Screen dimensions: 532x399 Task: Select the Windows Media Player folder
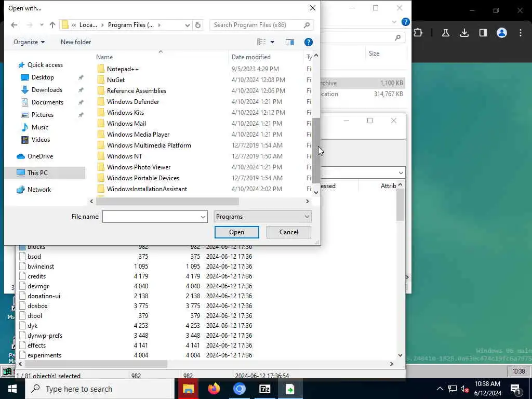138,135
